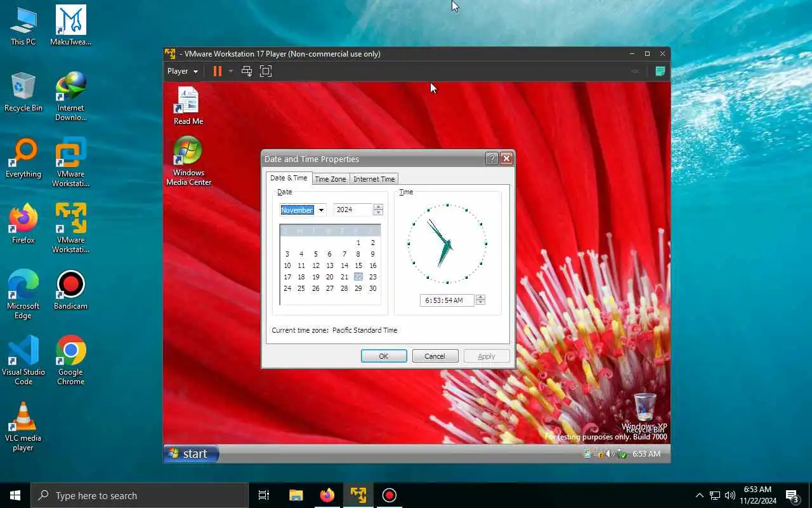This screenshot has width=812, height=508.
Task: Close the Date and Time Properties dialog
Action: click(506, 159)
